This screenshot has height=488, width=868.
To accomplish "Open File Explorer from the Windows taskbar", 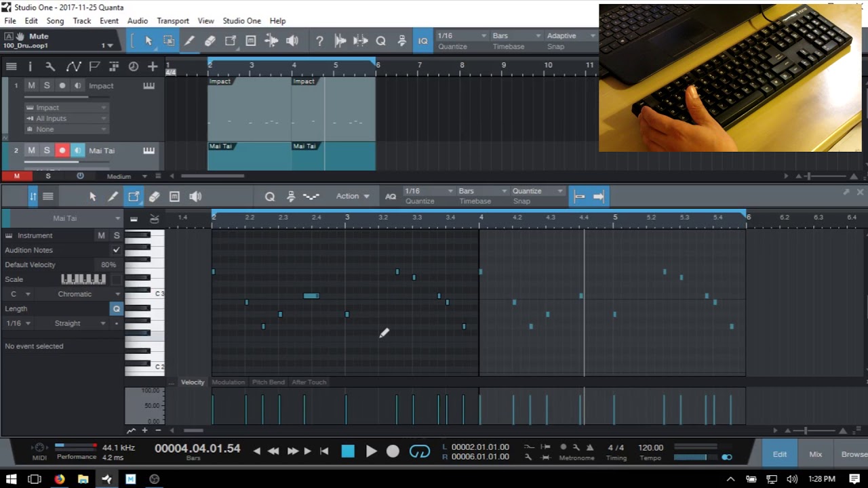I will click(83, 479).
